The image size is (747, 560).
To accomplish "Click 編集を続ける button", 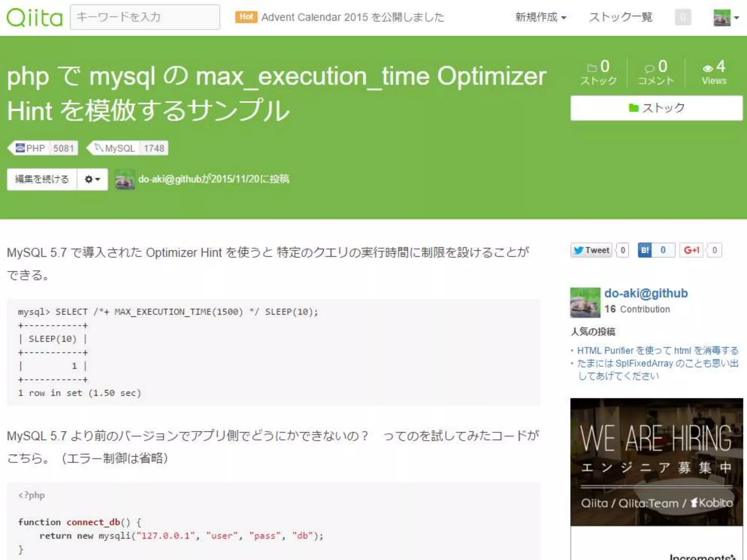I will 42,179.
